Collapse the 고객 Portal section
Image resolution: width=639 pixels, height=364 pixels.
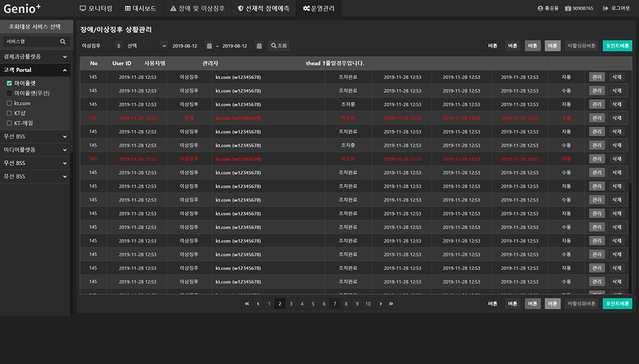[x=35, y=70]
